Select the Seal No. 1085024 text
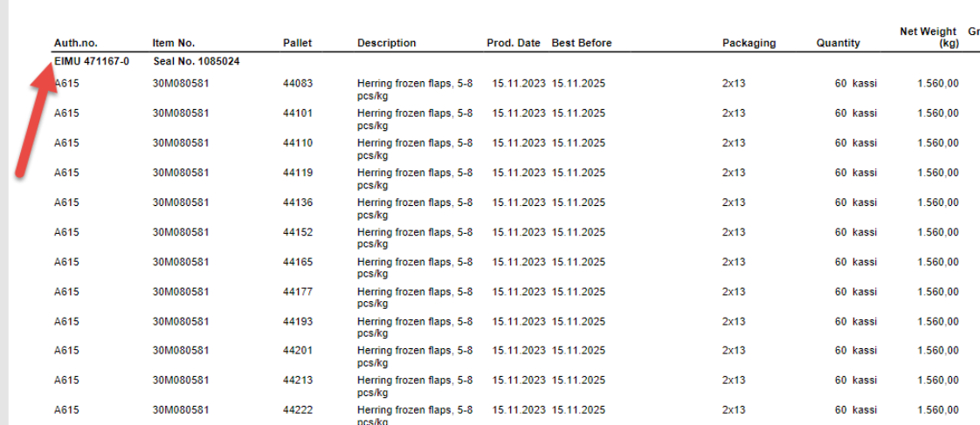This screenshot has height=425, width=980. click(x=197, y=61)
